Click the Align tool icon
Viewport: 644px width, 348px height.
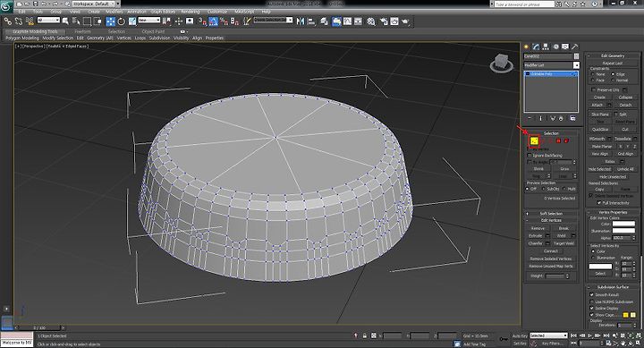(x=311, y=21)
